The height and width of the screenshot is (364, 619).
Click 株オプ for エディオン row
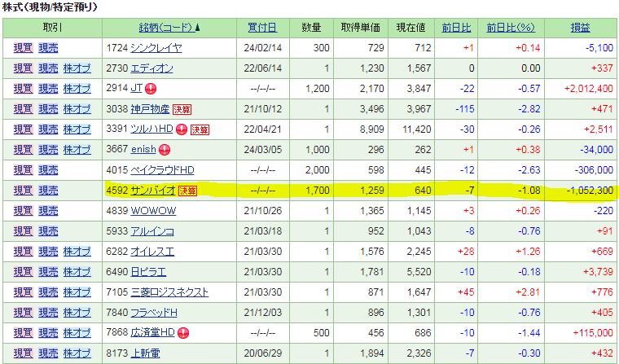coord(77,68)
